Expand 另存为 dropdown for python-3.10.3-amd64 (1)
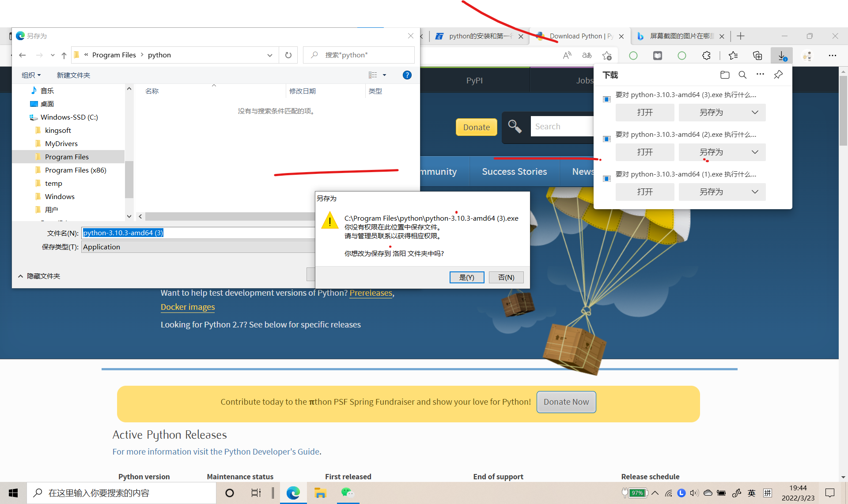The image size is (848, 504). (x=755, y=192)
